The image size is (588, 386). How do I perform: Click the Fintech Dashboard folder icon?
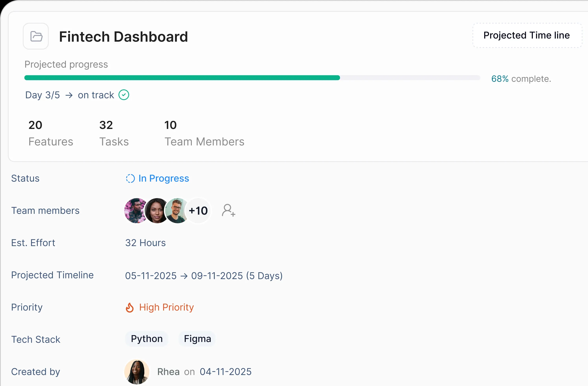[36, 36]
